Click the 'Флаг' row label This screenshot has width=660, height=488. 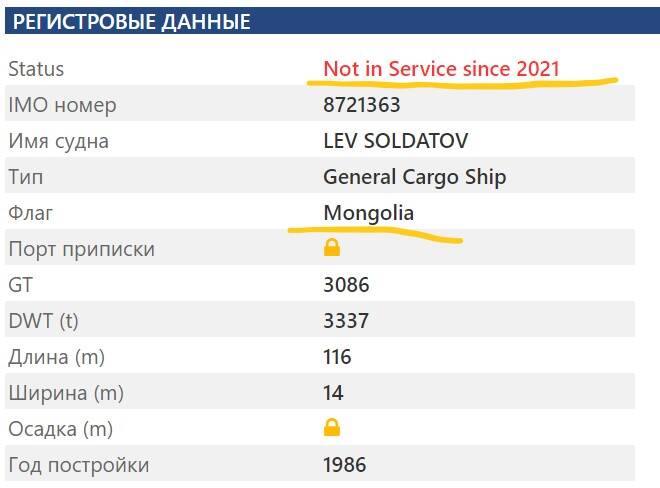(x=30, y=213)
